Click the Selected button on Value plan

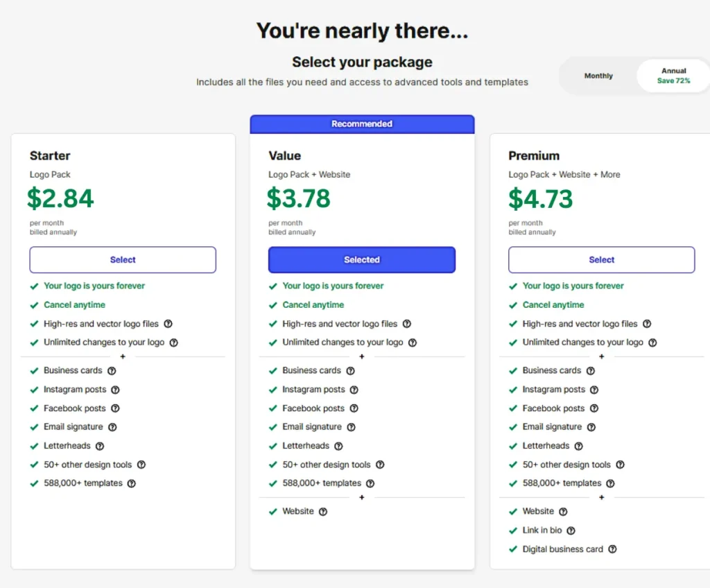pos(362,260)
